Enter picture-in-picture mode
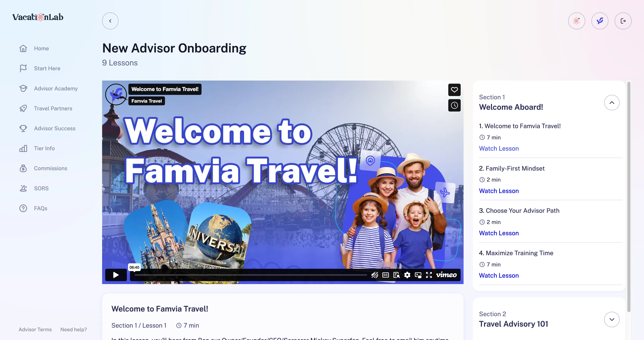Viewport: 644px width, 340px height. click(418, 275)
